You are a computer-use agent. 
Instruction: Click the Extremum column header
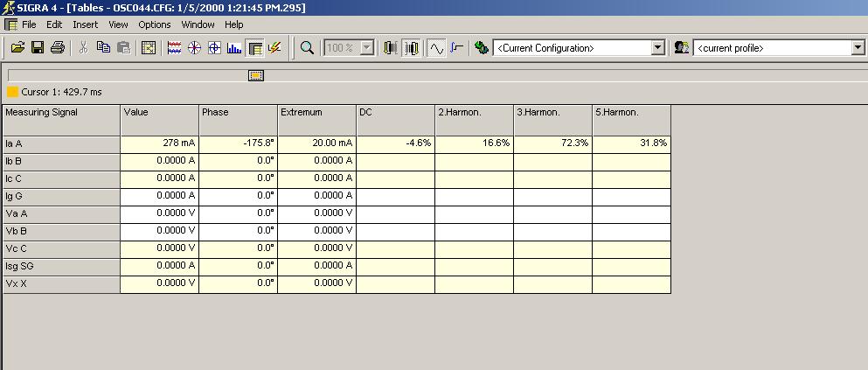coord(317,120)
